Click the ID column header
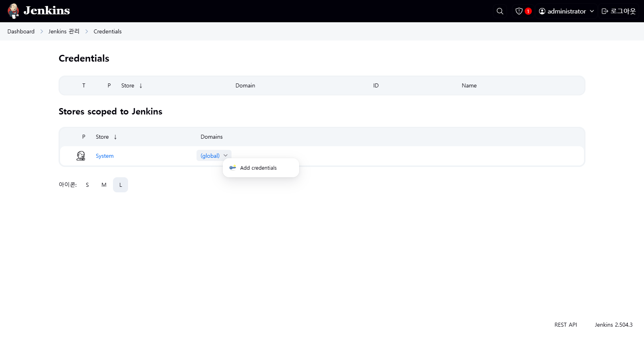644x337 pixels. 376,85
